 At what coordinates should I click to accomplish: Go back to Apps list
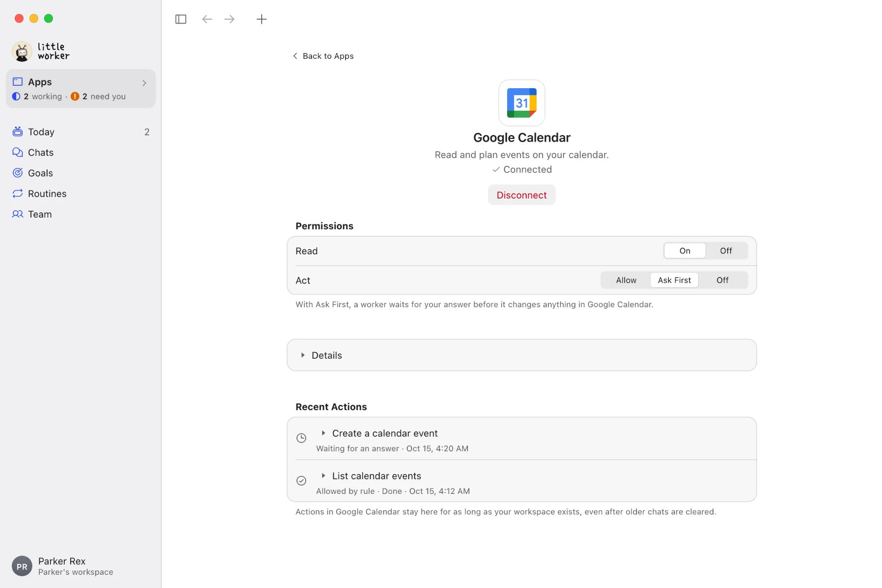323,56
